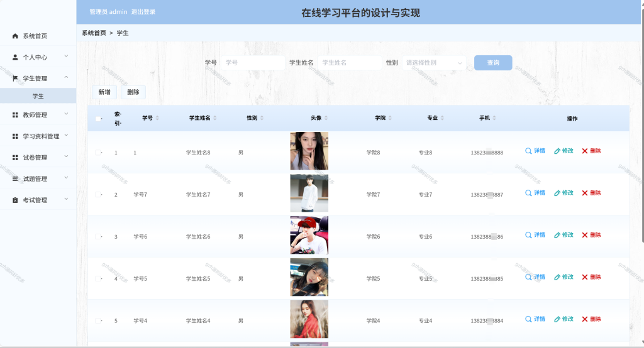644x348 pixels.
Task: Sort table by 学院 column arrows
Action: (390, 118)
